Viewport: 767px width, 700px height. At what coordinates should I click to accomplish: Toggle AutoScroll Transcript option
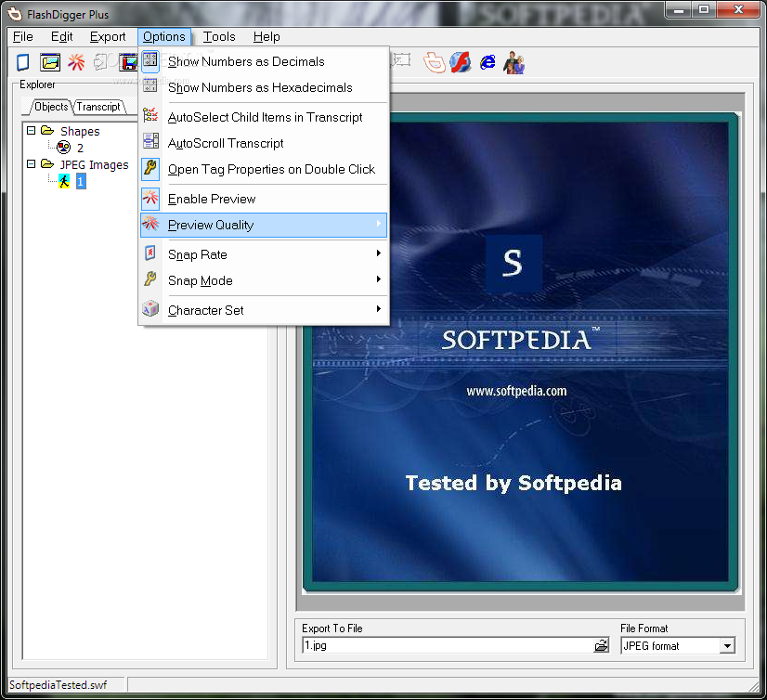[264, 143]
